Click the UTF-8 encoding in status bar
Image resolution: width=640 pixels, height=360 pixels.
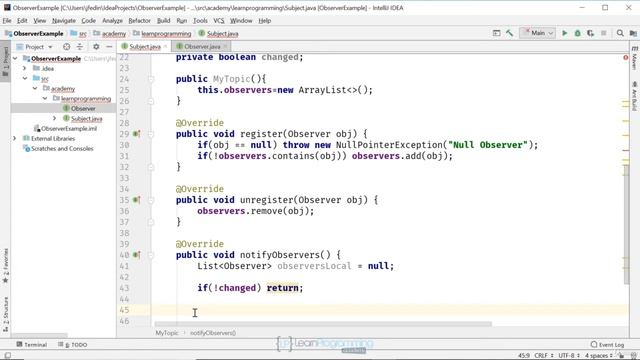tap(569, 356)
